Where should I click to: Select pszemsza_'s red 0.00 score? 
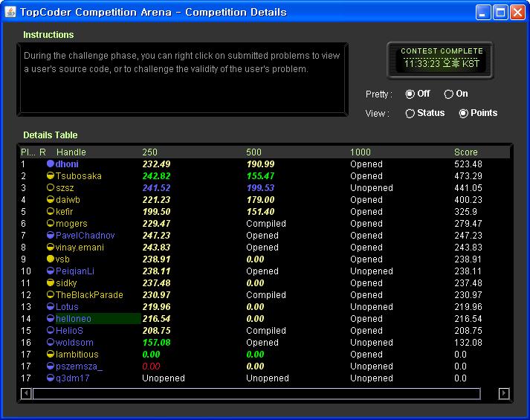click(x=151, y=366)
